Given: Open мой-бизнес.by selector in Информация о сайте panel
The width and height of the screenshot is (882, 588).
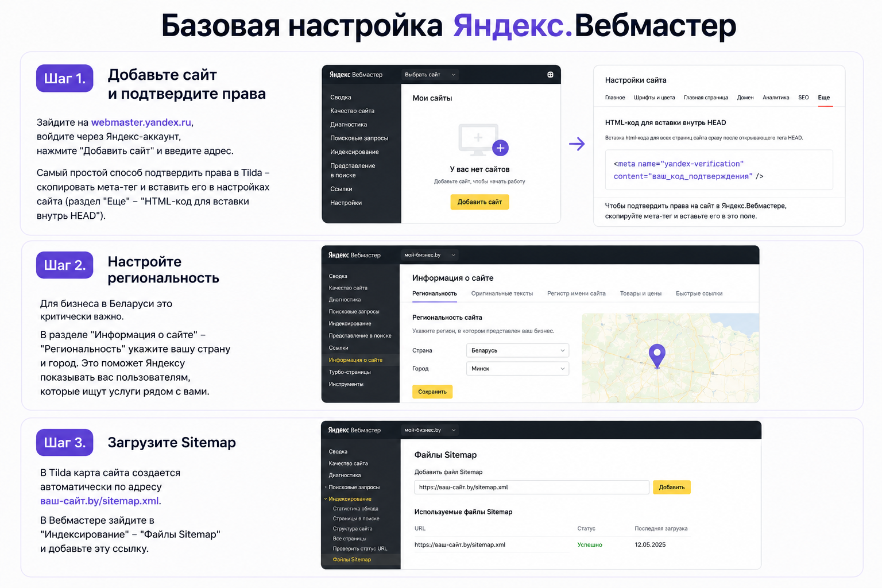Looking at the screenshot, I should 430,255.
